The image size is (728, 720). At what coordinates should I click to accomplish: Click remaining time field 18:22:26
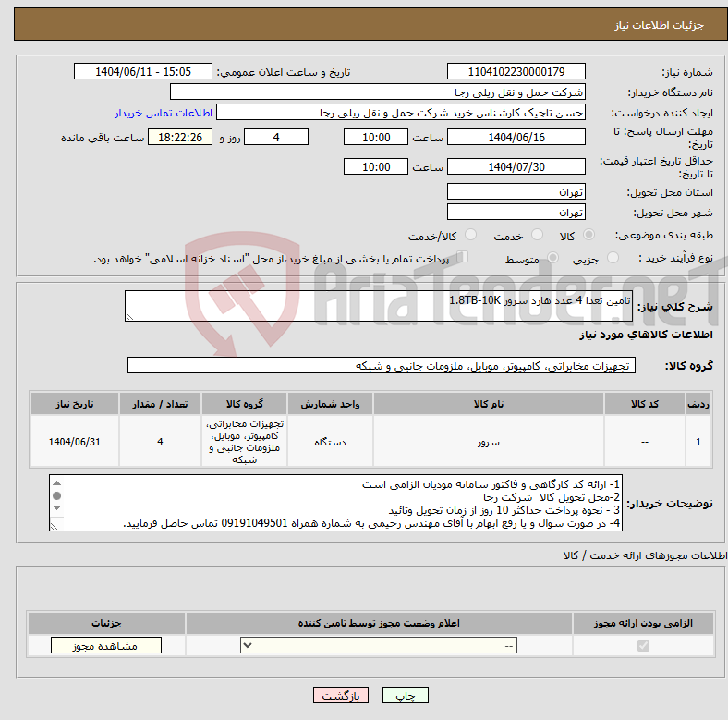tap(180, 138)
